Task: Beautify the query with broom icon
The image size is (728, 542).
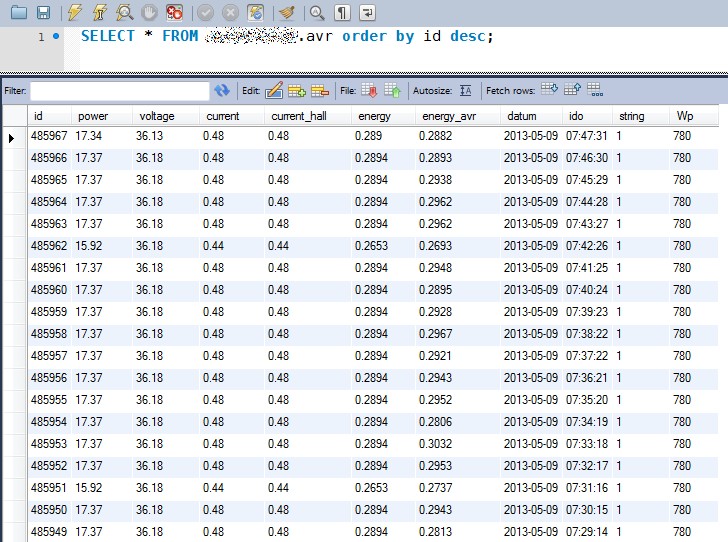Action: tap(287, 13)
